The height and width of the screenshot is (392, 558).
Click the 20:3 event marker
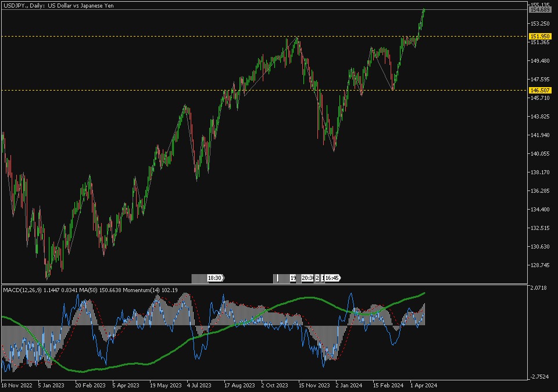pyautogui.click(x=307, y=278)
